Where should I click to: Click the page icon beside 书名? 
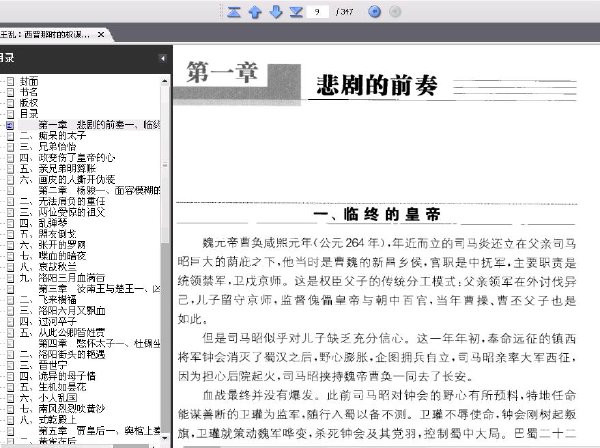[x=10, y=92]
